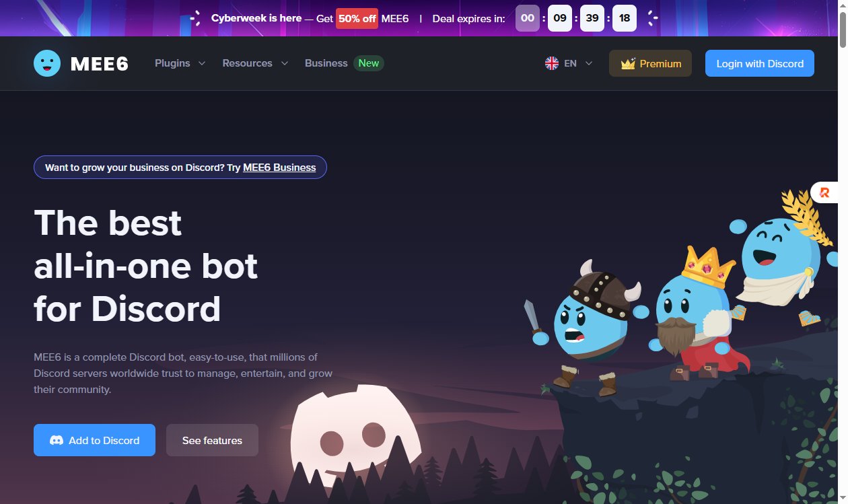The height and width of the screenshot is (504, 848).
Task: Click the green New badge beside Business
Action: [x=368, y=63]
